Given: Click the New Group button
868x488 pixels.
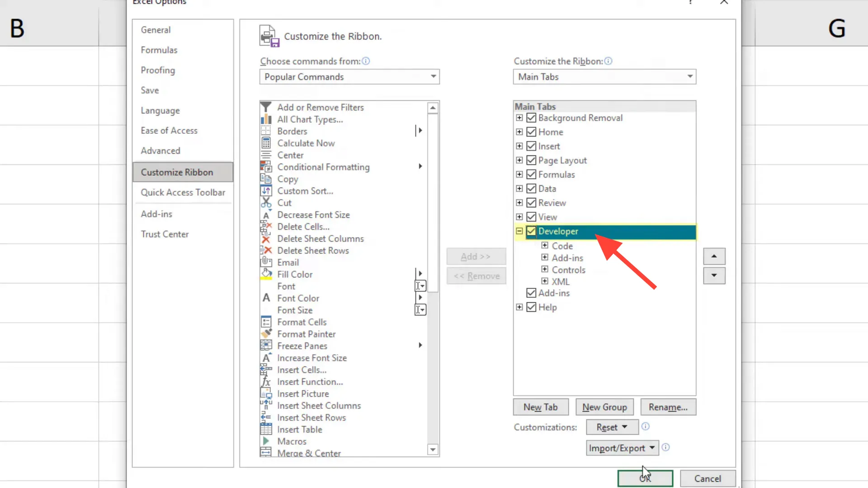Looking at the screenshot, I should coord(604,407).
